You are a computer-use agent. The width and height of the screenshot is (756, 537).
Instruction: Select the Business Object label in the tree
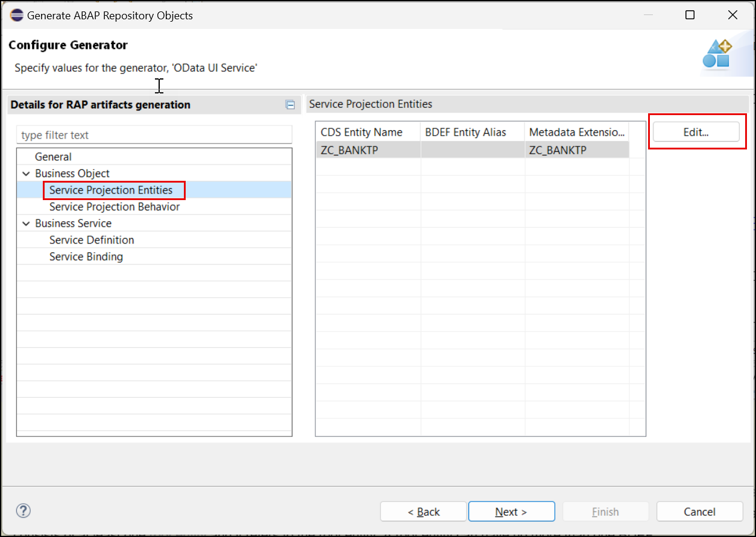pos(72,174)
